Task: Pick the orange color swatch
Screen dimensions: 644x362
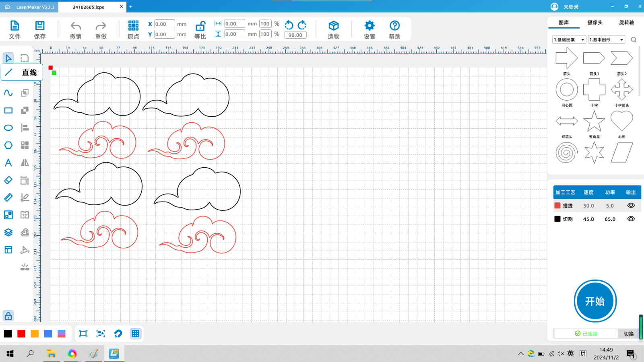Action: coord(35,333)
